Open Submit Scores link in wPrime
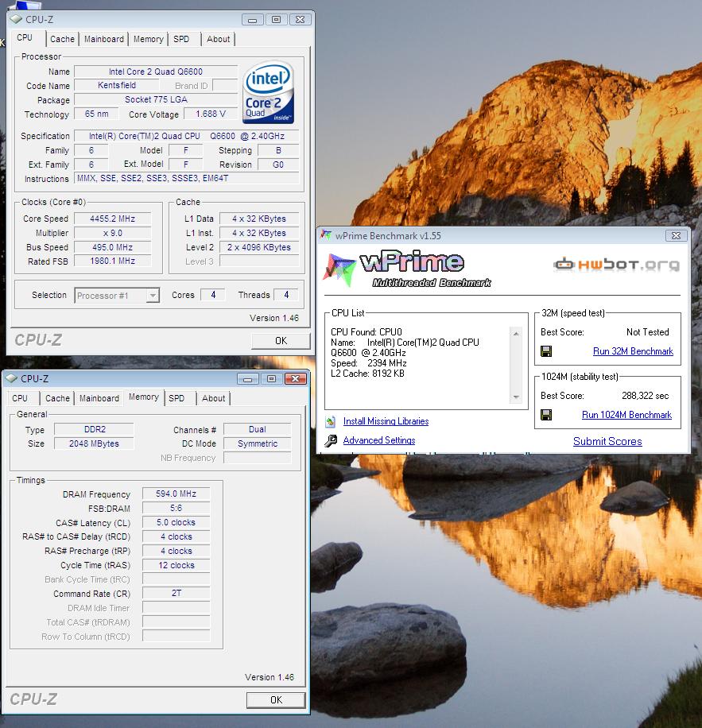The height and width of the screenshot is (728, 702). (607, 442)
